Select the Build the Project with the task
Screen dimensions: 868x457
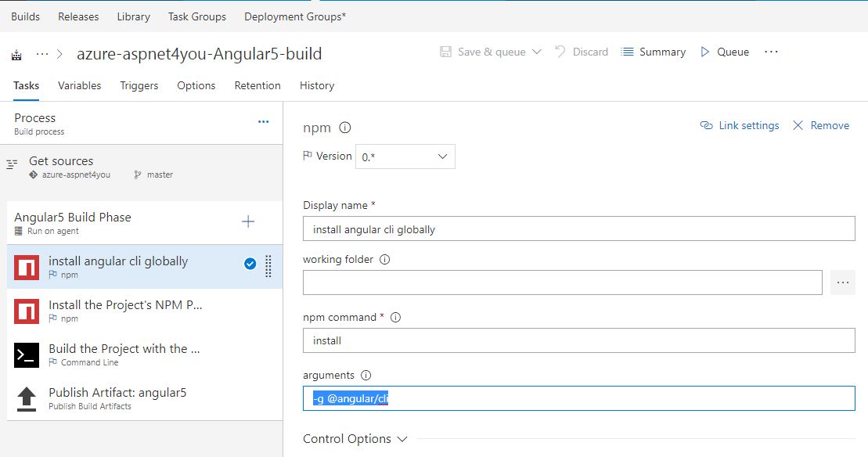[x=145, y=354]
